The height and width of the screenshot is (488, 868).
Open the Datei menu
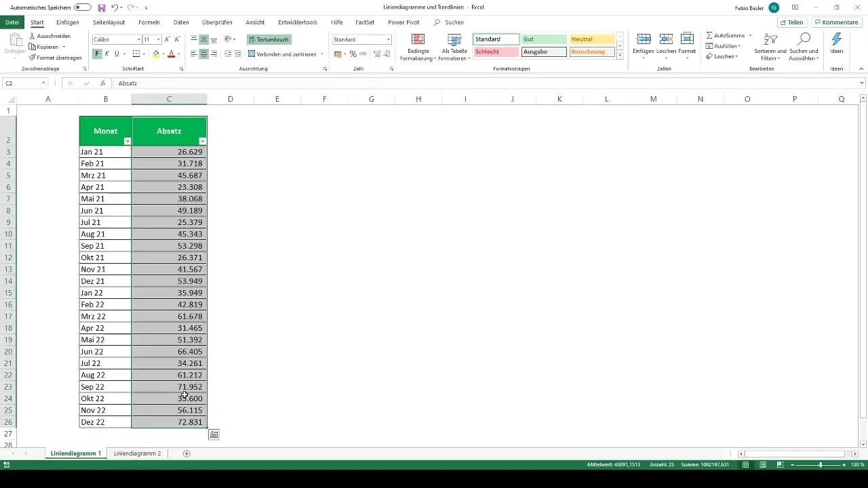click(x=12, y=22)
